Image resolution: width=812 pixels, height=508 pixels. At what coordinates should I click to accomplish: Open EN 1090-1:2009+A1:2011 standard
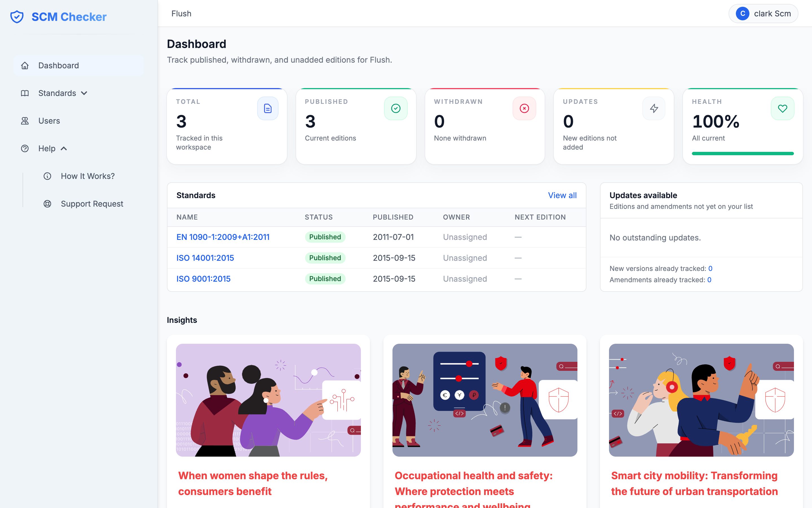click(223, 237)
